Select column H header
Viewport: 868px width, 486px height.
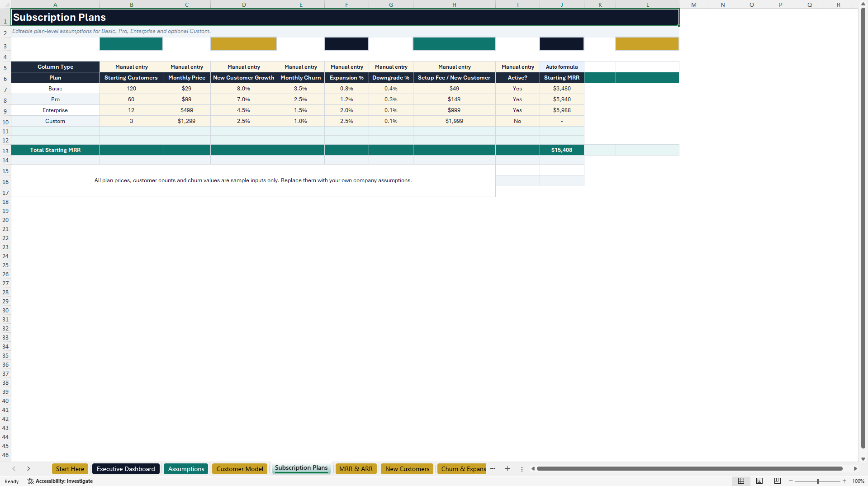coord(454,5)
